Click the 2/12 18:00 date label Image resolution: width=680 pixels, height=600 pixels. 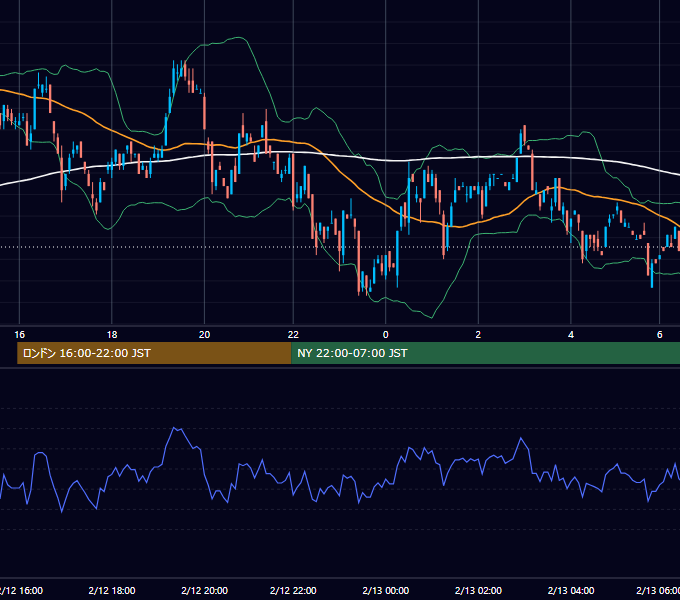pyautogui.click(x=112, y=590)
